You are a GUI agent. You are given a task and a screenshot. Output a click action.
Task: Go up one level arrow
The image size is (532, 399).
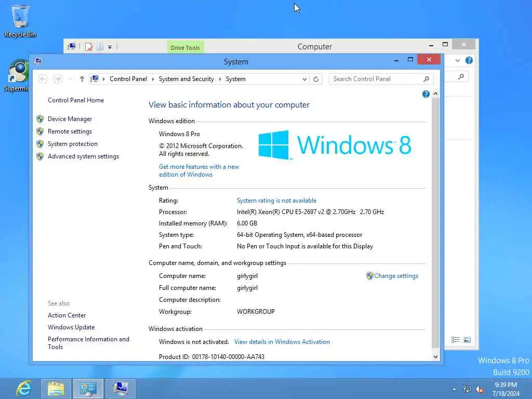point(82,79)
